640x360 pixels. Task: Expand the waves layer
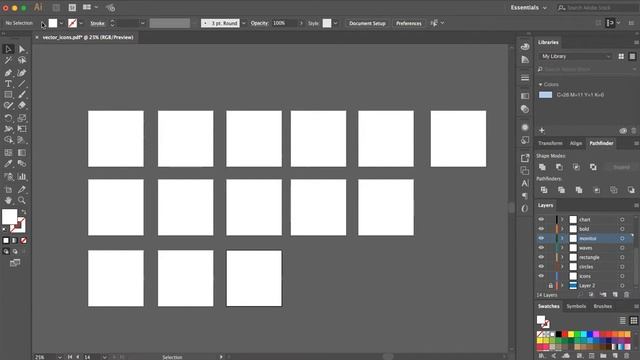click(x=562, y=248)
